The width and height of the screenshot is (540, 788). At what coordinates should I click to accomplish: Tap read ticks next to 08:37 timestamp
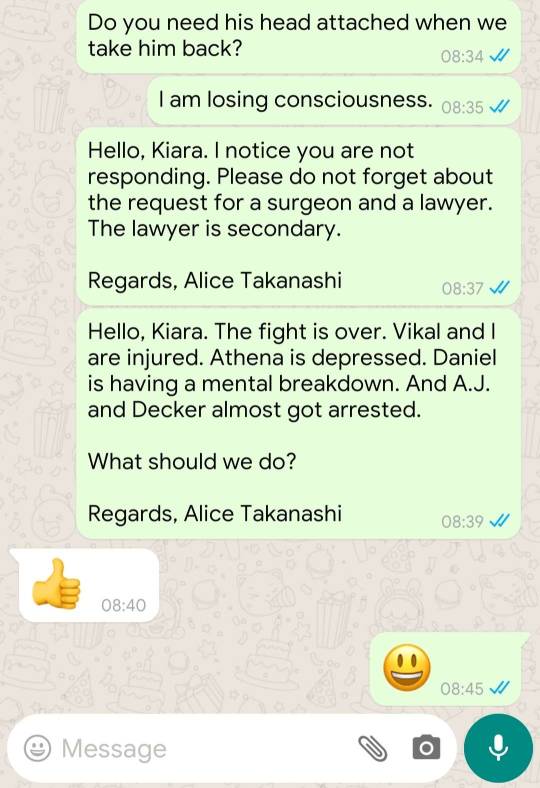tap(500, 288)
